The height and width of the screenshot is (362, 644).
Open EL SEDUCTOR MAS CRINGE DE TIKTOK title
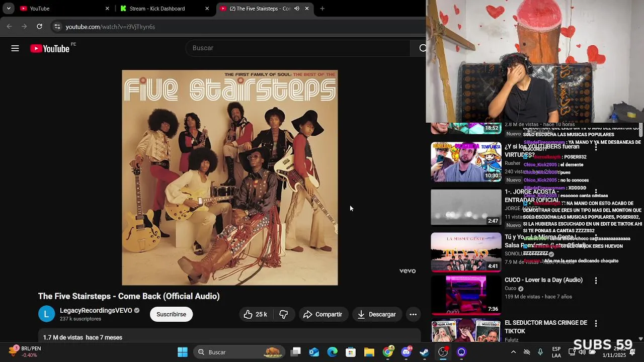pos(546,327)
